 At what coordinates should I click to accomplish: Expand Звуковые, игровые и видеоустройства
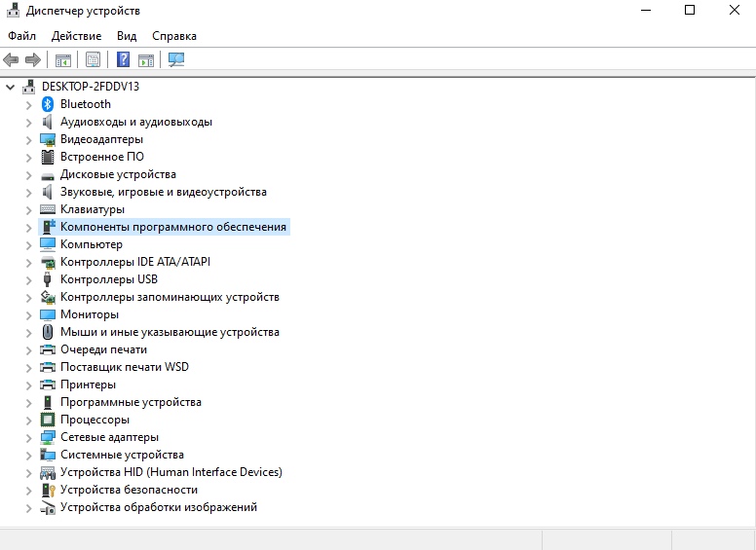28,193
